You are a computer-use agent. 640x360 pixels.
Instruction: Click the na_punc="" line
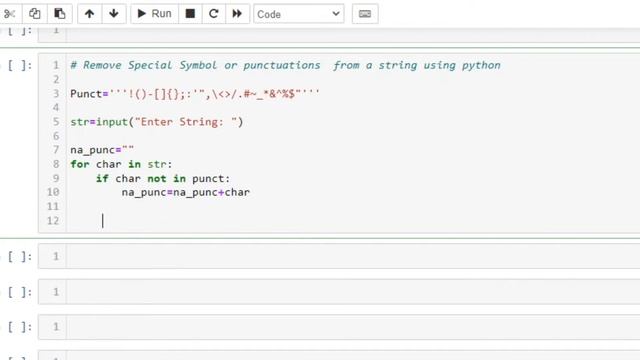pyautogui.click(x=102, y=150)
